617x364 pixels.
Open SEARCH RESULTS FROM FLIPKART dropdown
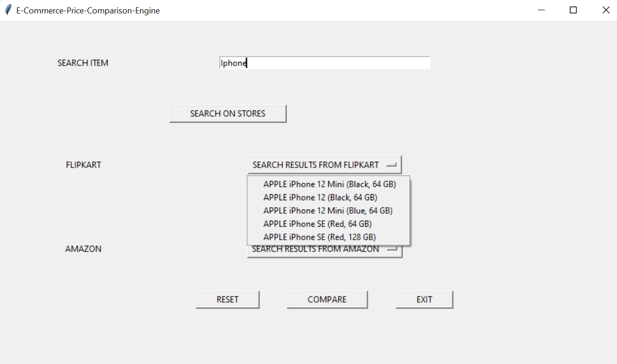tap(324, 165)
